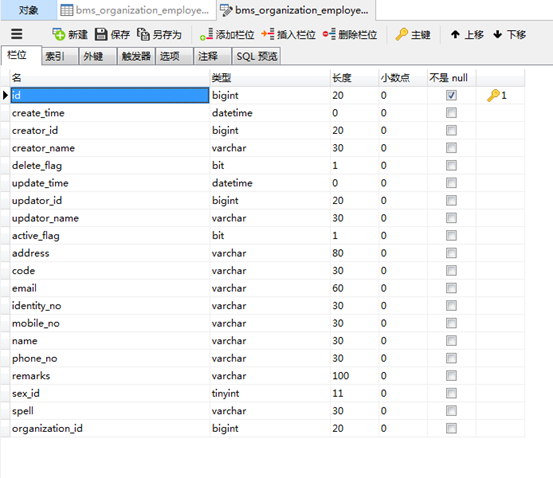Switch to the 外键 foreign keys tab
Viewport: 553px width, 478px height.
[98, 56]
